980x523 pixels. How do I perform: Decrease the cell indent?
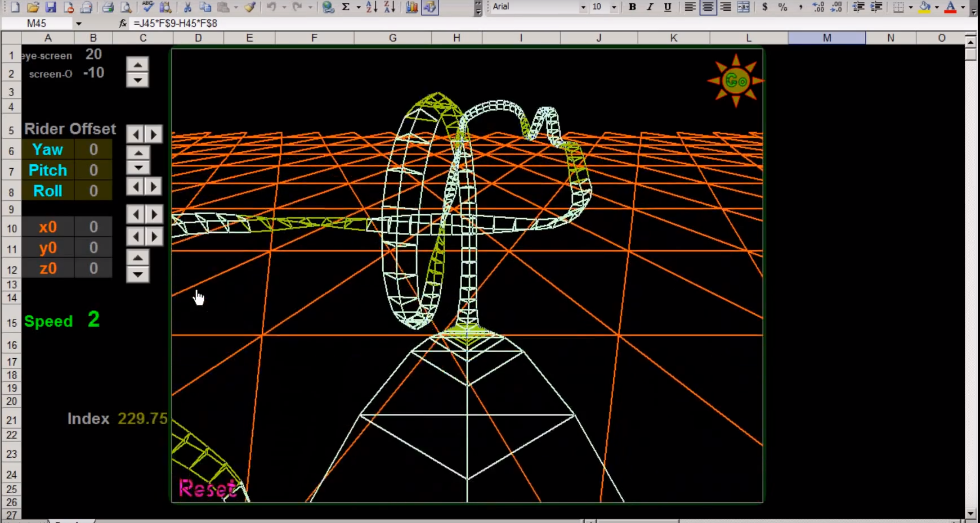[858, 7]
